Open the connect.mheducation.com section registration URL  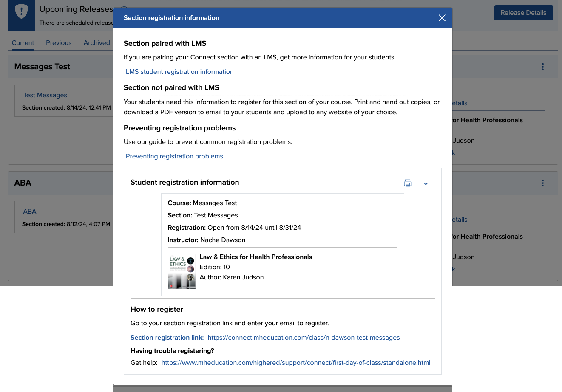coord(304,338)
